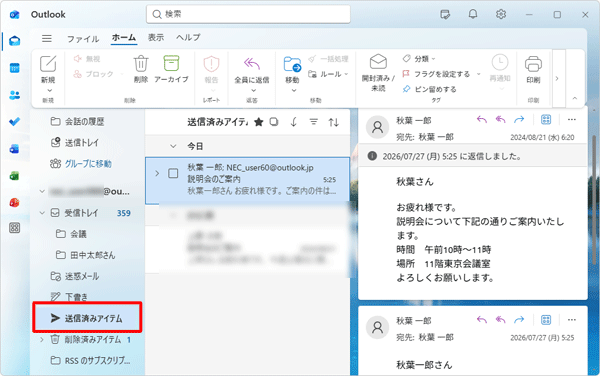Reply all in second message dated 2026/07/27
The image size is (600, 376).
(x=501, y=320)
